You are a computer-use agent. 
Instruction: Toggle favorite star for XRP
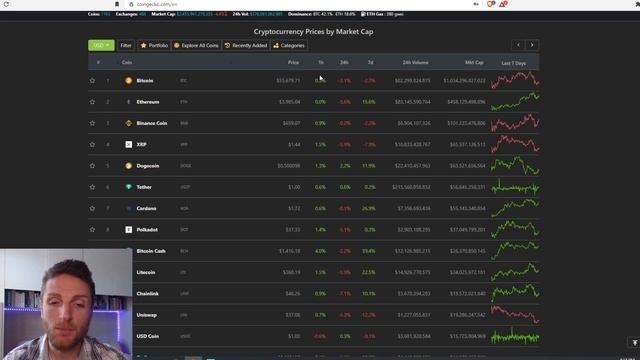tap(92, 144)
